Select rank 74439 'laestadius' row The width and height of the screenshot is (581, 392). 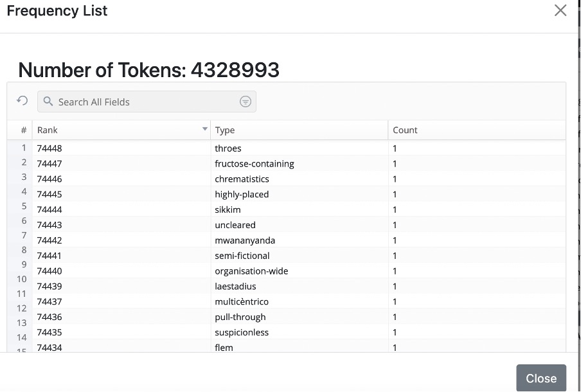coord(235,287)
